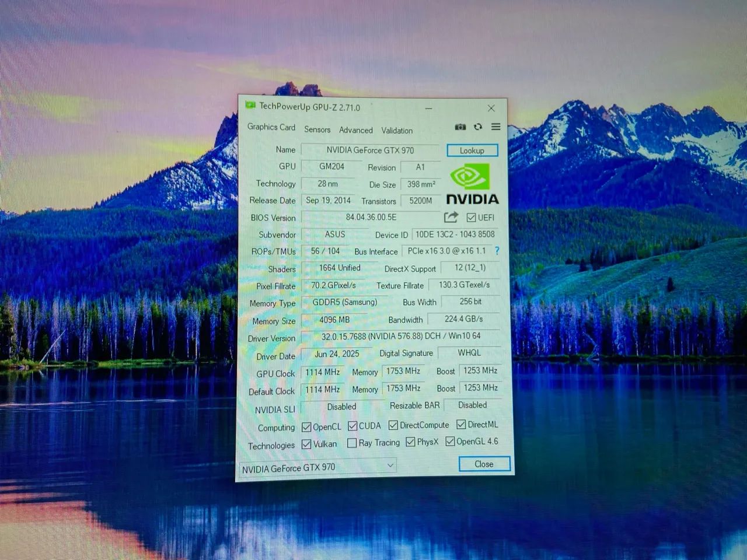747x560 pixels.
Task: Switch to the Advanced tab
Action: click(x=356, y=130)
